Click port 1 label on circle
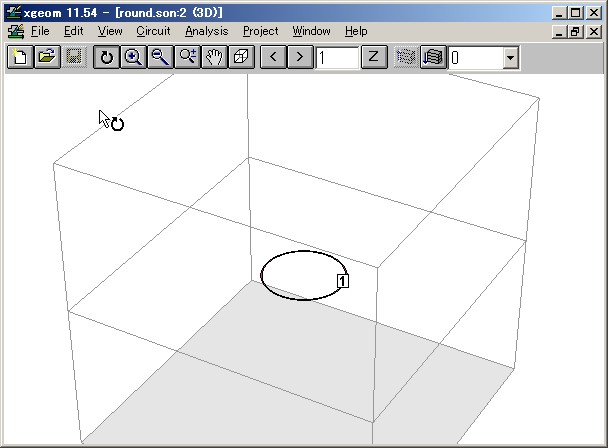The width and height of the screenshot is (608, 448). [343, 281]
